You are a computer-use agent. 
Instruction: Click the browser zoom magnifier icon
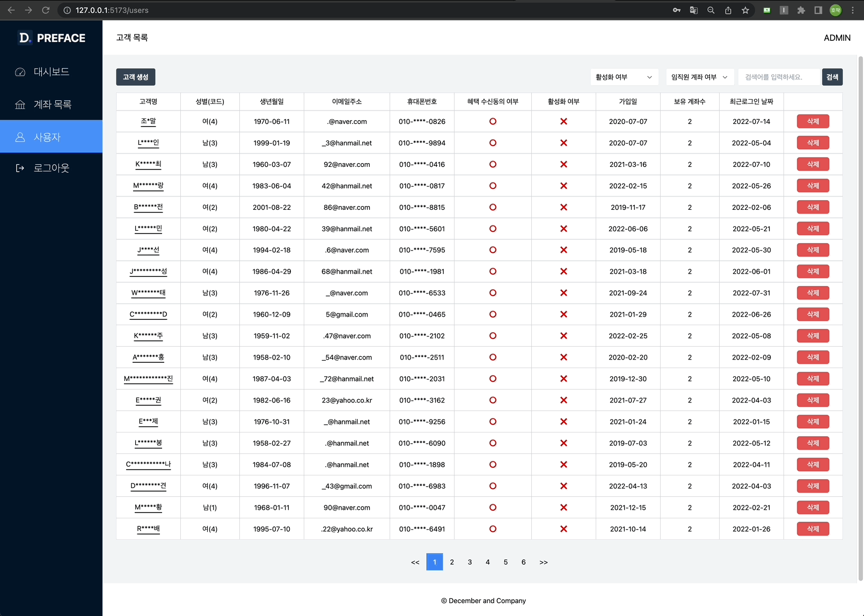[711, 10]
